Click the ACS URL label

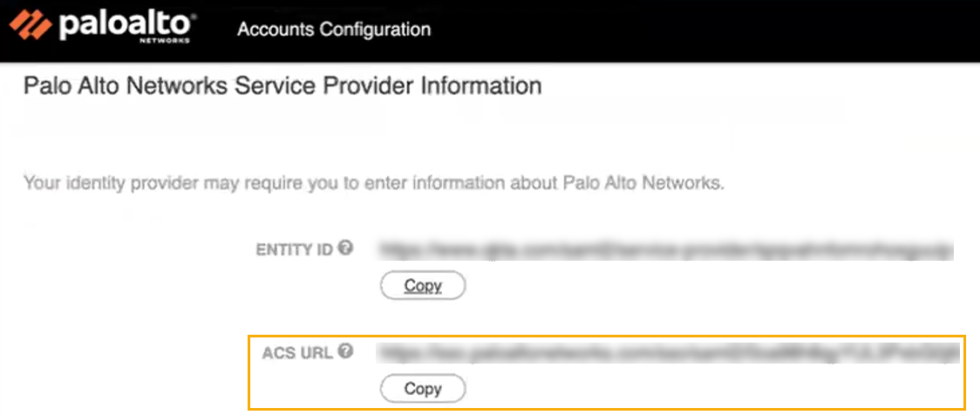(x=297, y=353)
